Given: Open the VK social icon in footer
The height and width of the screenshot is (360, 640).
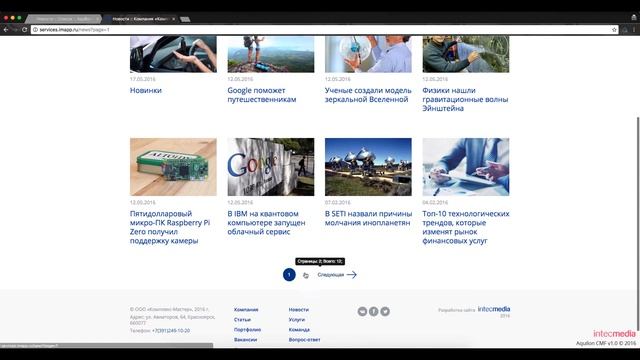Looking at the screenshot, I should point(362,311).
